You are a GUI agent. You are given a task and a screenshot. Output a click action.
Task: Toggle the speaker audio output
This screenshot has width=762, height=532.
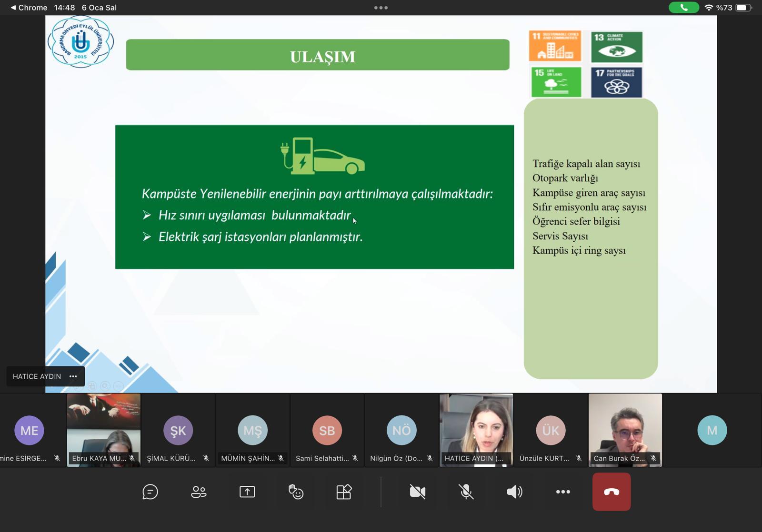(x=514, y=492)
